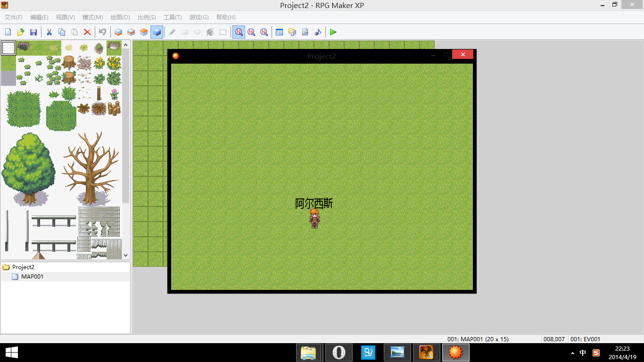This screenshot has height=362, width=644.
Task: Start playtest with the green play icon
Action: [x=333, y=32]
